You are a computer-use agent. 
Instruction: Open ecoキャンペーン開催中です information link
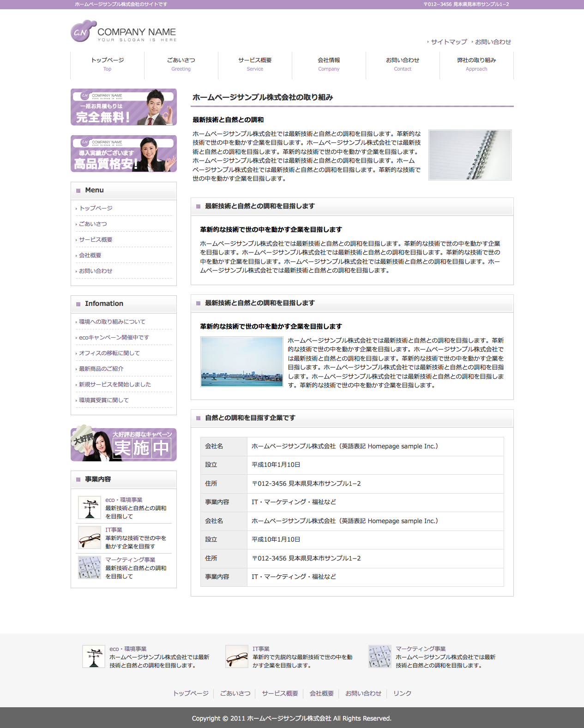114,337
